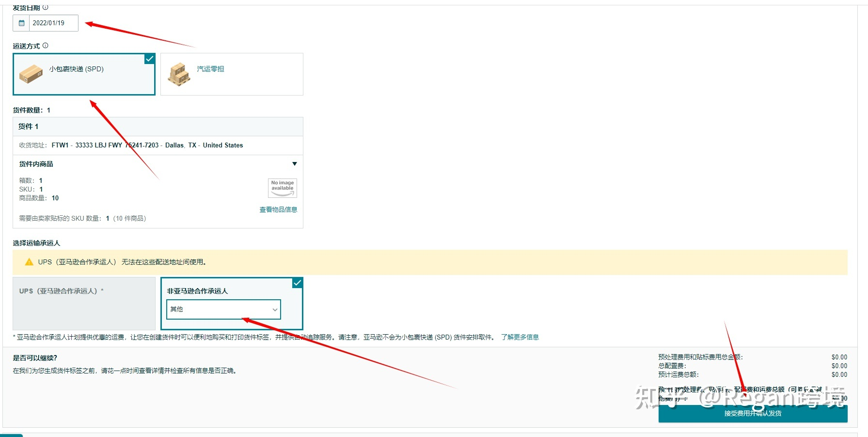The height and width of the screenshot is (437, 868).
Task: Open the 其他 carrier dropdown
Action: coord(223,309)
